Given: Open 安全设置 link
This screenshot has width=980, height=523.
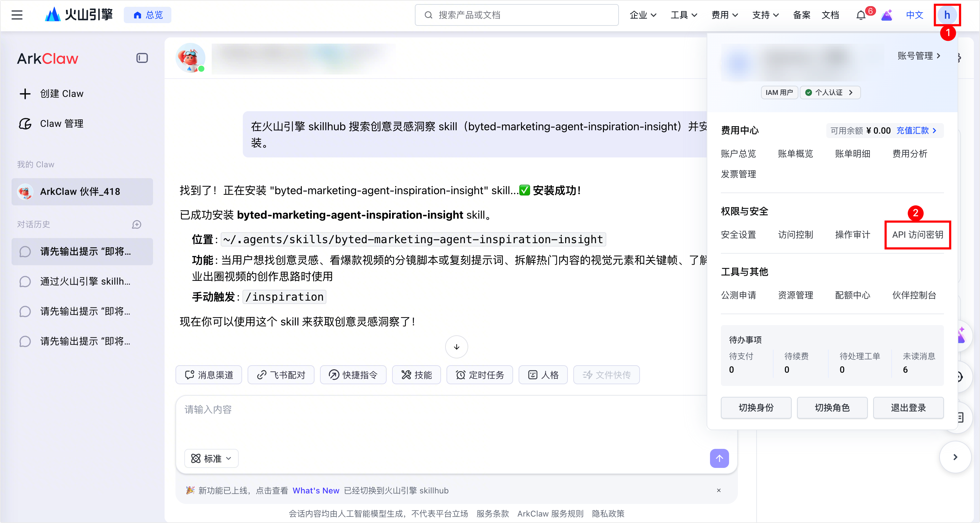Looking at the screenshot, I should [738, 235].
